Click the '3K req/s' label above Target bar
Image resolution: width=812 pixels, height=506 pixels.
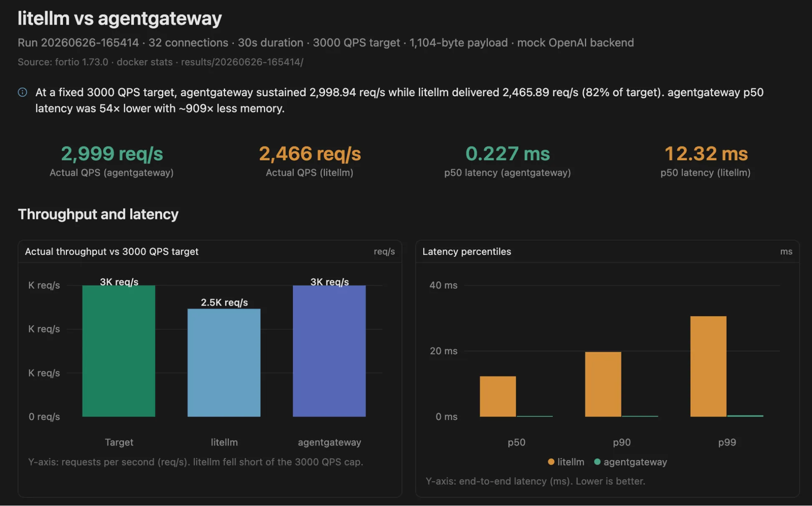coord(119,282)
